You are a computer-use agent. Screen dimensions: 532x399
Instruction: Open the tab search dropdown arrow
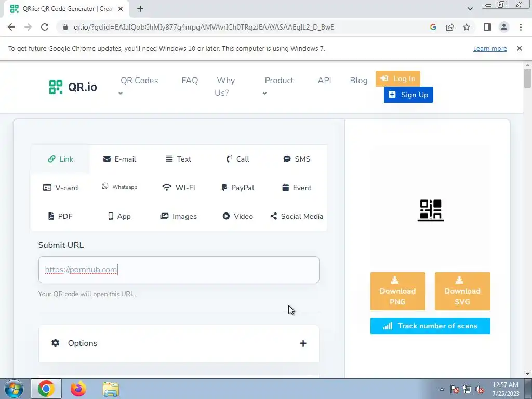(x=470, y=9)
